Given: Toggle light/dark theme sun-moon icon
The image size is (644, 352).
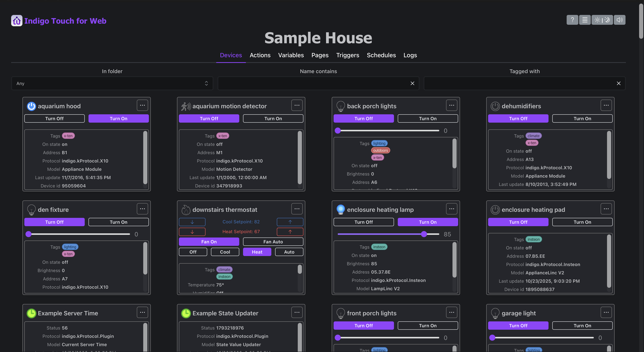Looking at the screenshot, I should (x=602, y=20).
